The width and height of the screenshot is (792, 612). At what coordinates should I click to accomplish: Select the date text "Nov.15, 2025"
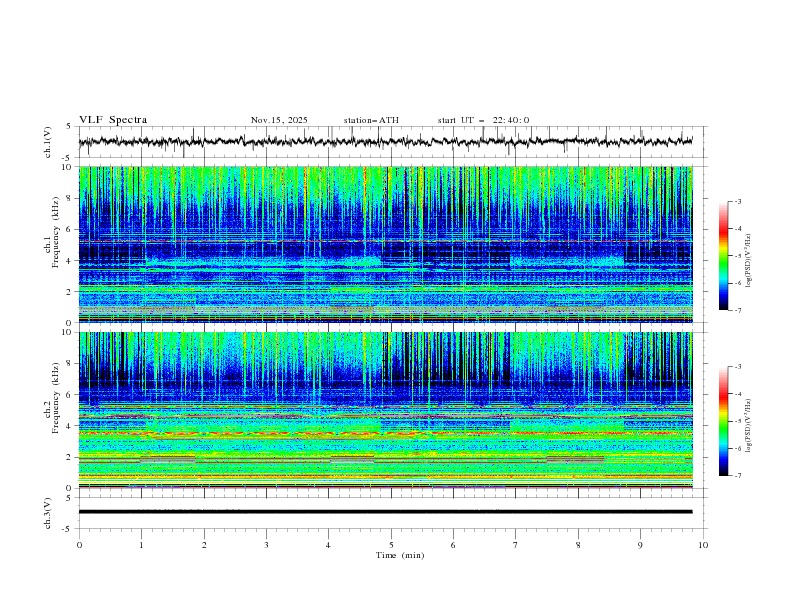pyautogui.click(x=279, y=120)
